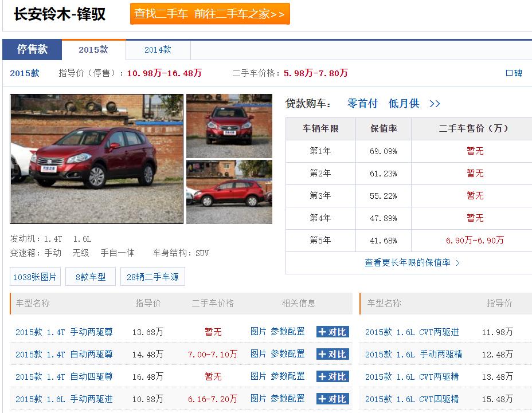Click the >> chevron next to 低月供
The height and width of the screenshot is (413, 532).
[435, 104]
